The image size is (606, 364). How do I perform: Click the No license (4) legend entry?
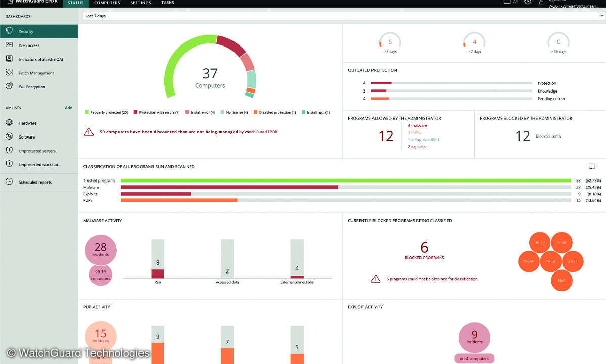coord(234,112)
